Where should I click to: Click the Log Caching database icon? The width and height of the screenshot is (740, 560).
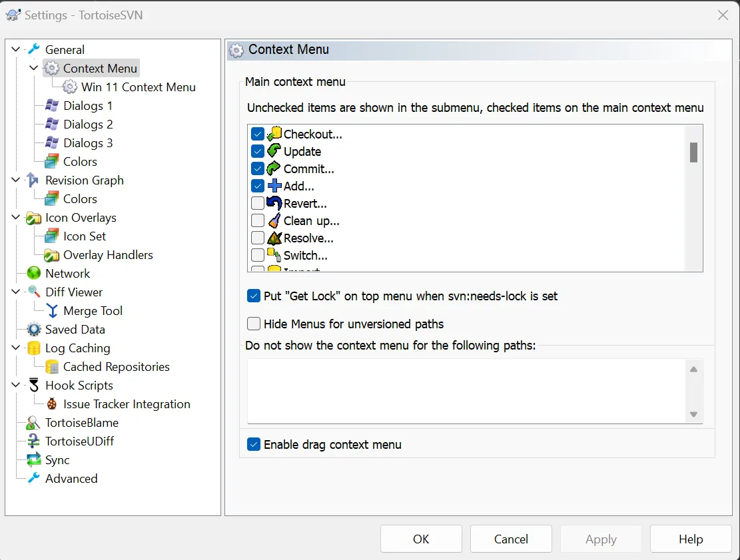34,348
